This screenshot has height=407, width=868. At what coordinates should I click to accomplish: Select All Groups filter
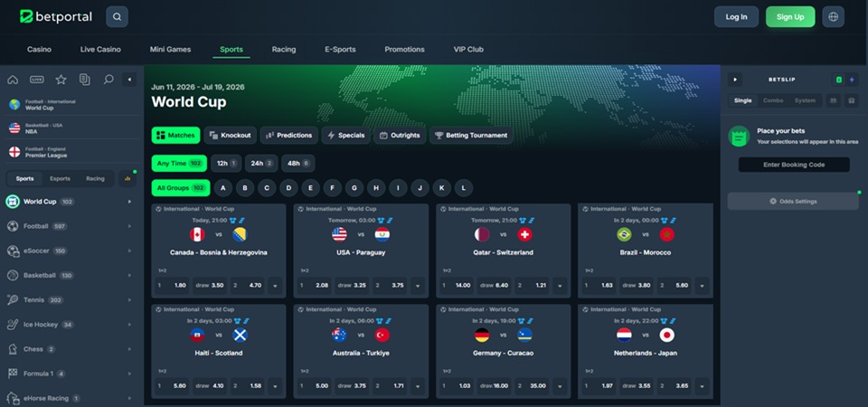(x=181, y=188)
